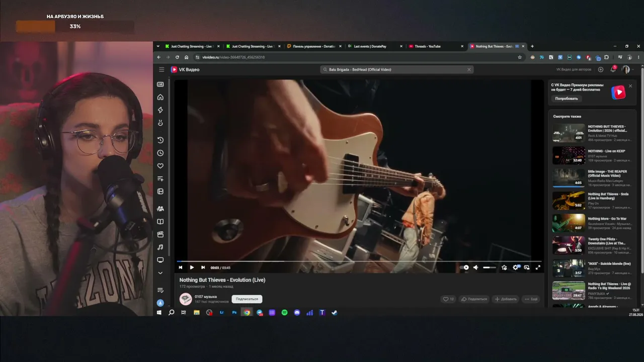This screenshot has height=362, width=644.
Task: Open the Chrome extensions puzzle icon
Action: (606, 57)
